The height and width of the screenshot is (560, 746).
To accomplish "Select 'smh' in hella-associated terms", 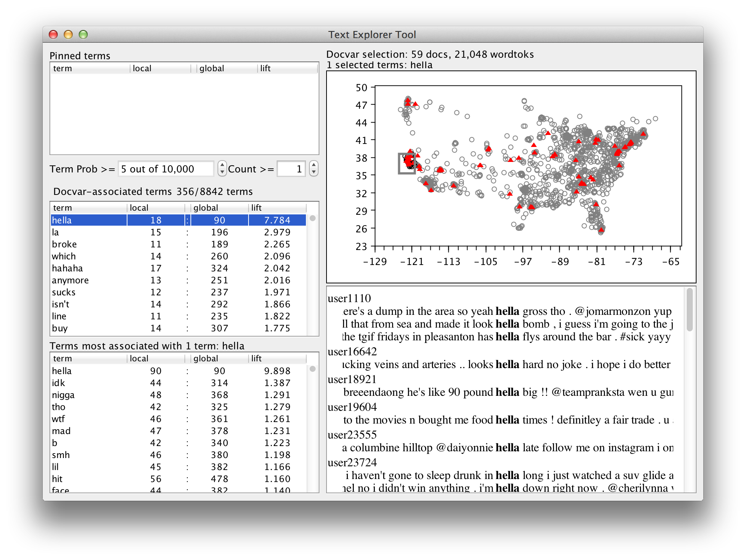I will pos(178,455).
